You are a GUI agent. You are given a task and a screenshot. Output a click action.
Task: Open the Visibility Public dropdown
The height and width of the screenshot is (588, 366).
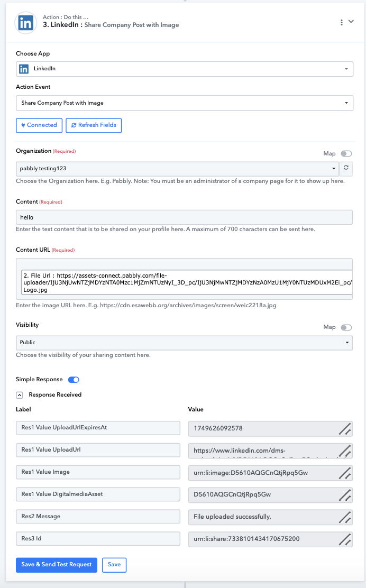pyautogui.click(x=184, y=343)
